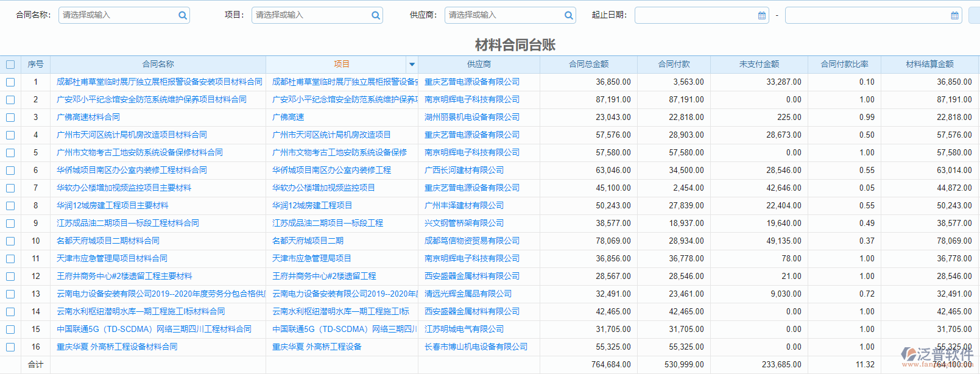
Task: Sort by 合同付款比率 column header
Action: coord(844,64)
